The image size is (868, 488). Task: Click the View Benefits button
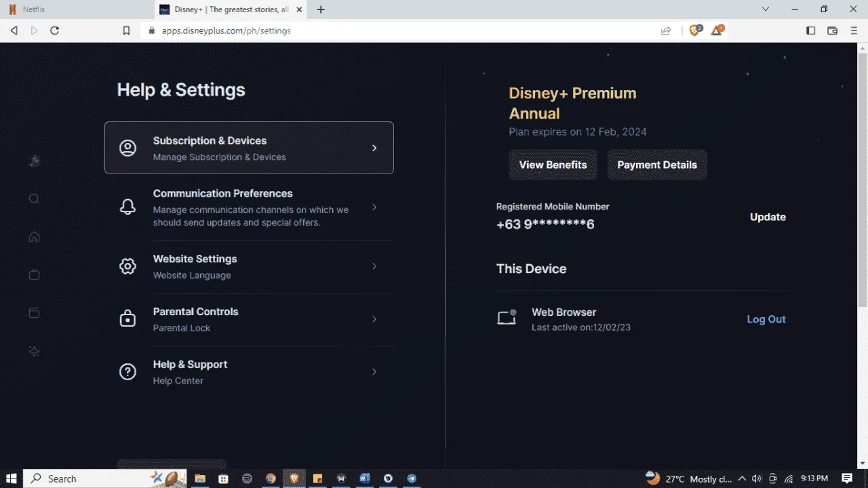[x=553, y=165]
